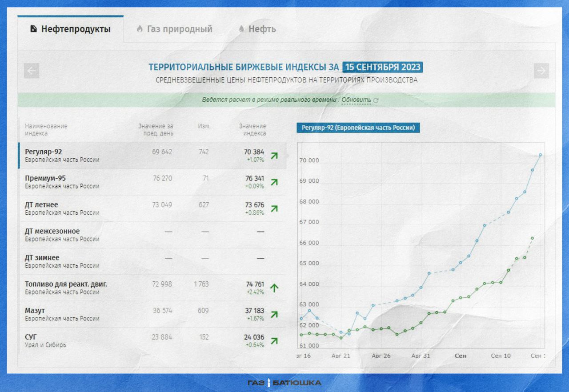Screen dimensions: 569x392
Task: Click the last blue data point on chart
Action: [x=541, y=155]
